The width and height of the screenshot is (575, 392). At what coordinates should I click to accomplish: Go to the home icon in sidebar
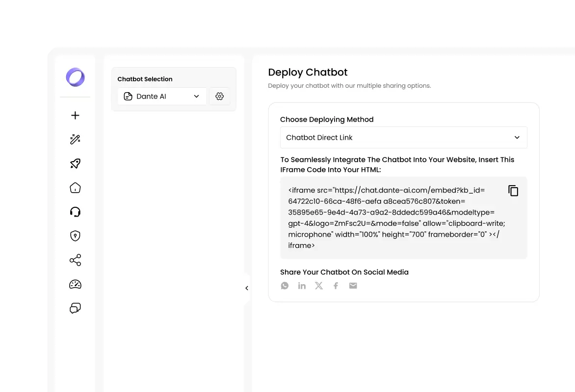pyautogui.click(x=75, y=188)
